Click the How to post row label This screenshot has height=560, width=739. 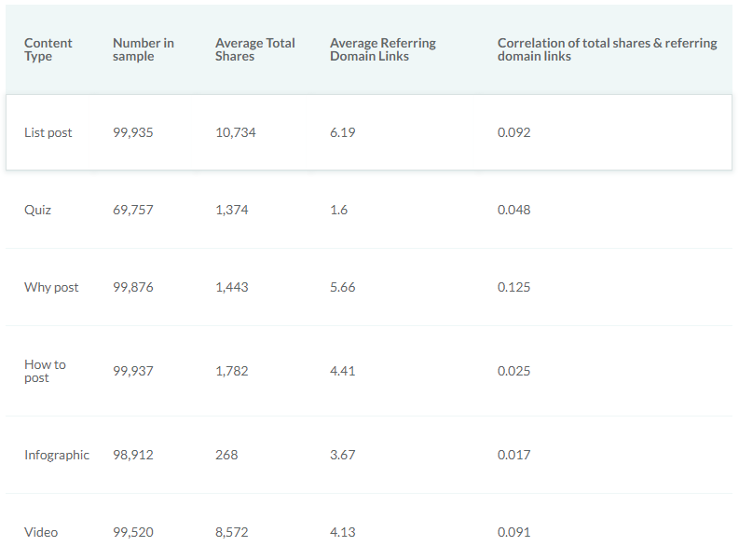45,371
